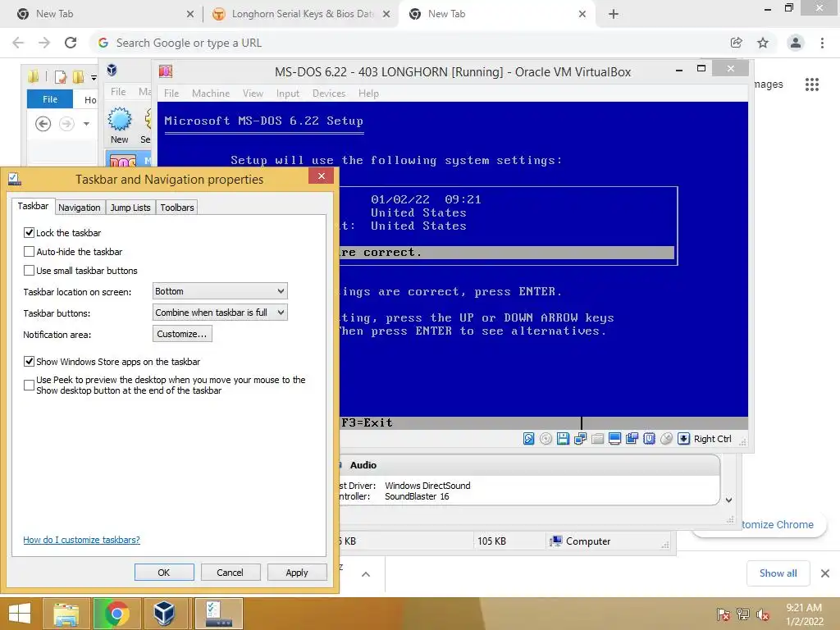Image resolution: width=840 pixels, height=630 pixels.
Task: Click Apply in Taskbar properties dialog
Action: (x=297, y=572)
